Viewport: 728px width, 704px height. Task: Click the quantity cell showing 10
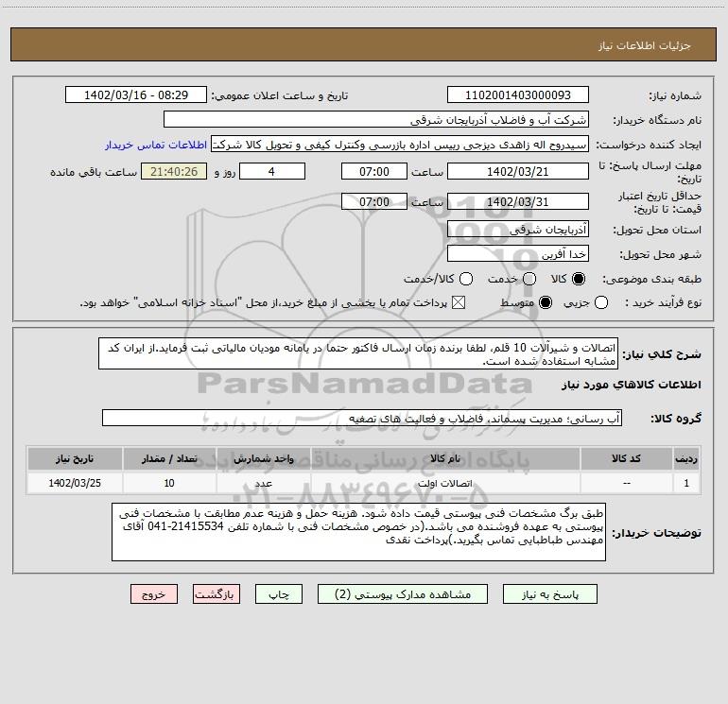tap(169, 483)
